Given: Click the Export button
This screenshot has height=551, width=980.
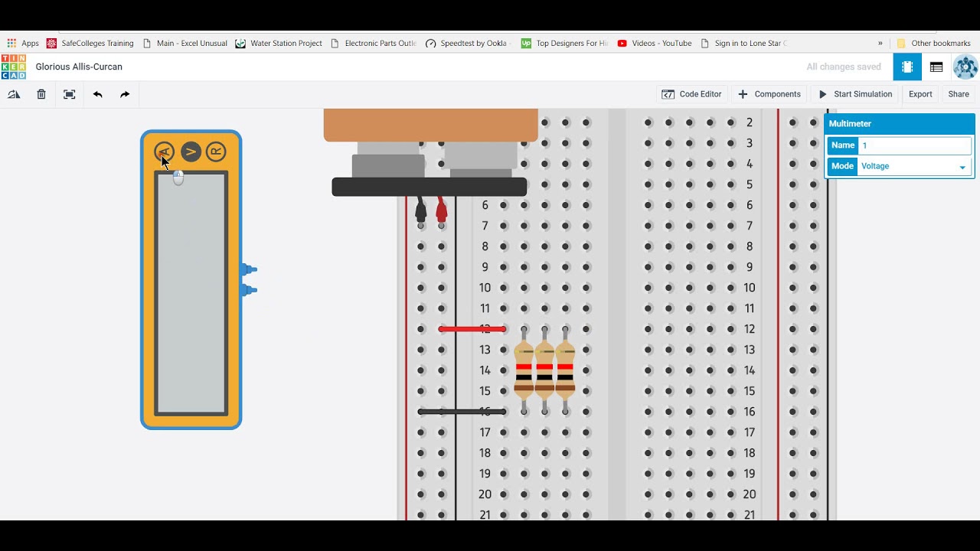Looking at the screenshot, I should pos(920,94).
